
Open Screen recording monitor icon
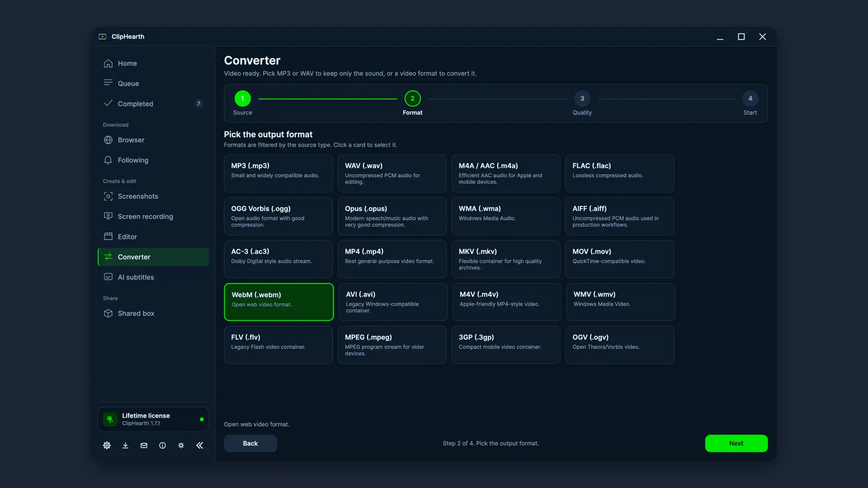(108, 216)
